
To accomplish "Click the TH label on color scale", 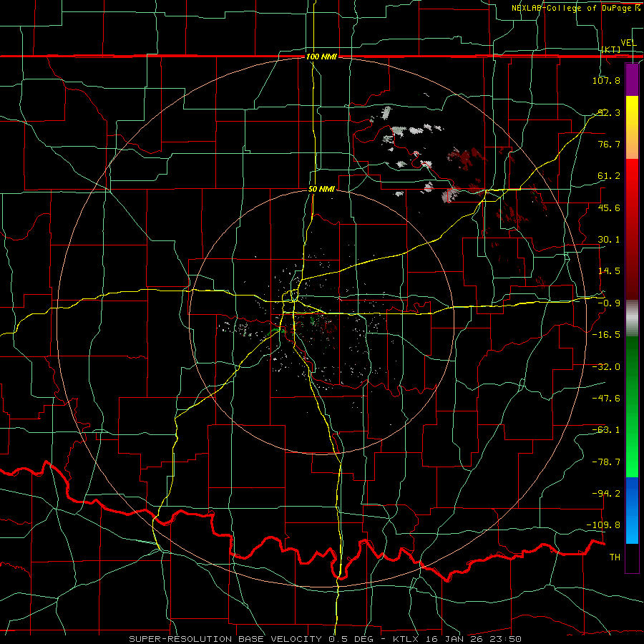I will coord(615,557).
